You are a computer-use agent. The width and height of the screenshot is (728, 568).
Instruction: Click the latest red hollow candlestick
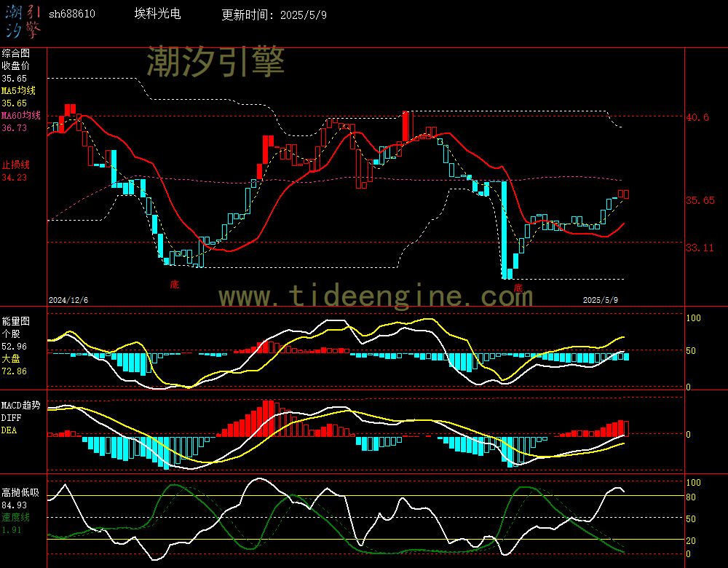[626, 194]
